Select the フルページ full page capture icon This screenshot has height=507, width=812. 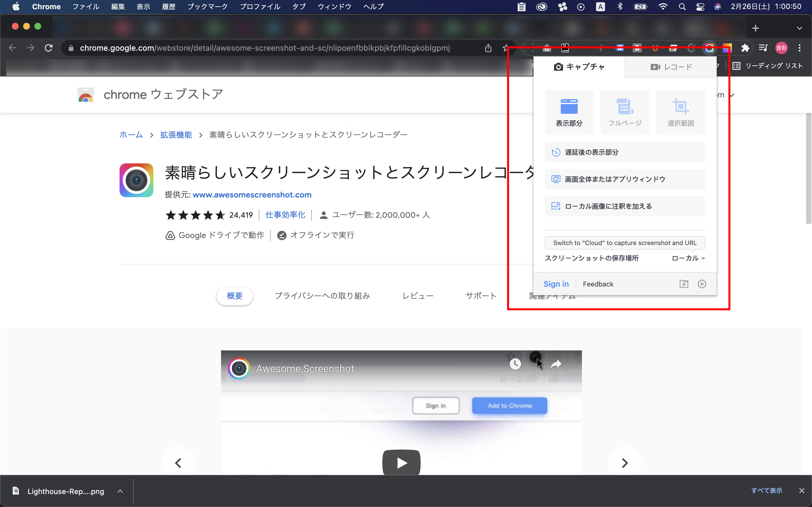pos(625,107)
